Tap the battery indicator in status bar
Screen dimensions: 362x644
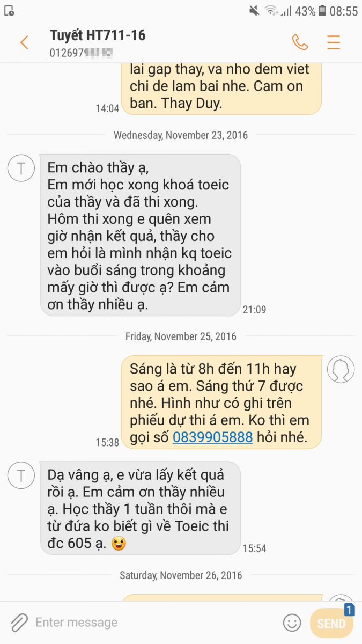322,11
